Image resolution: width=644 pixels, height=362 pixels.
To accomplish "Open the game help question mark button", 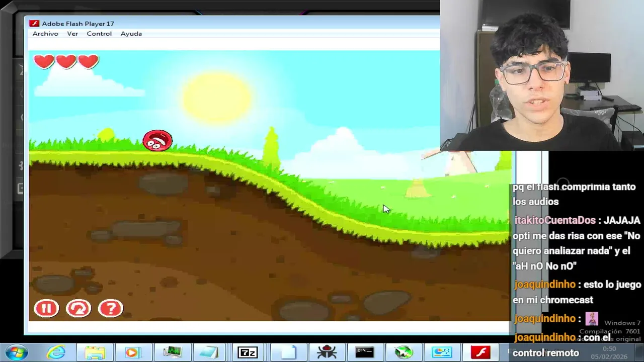I will click(111, 308).
